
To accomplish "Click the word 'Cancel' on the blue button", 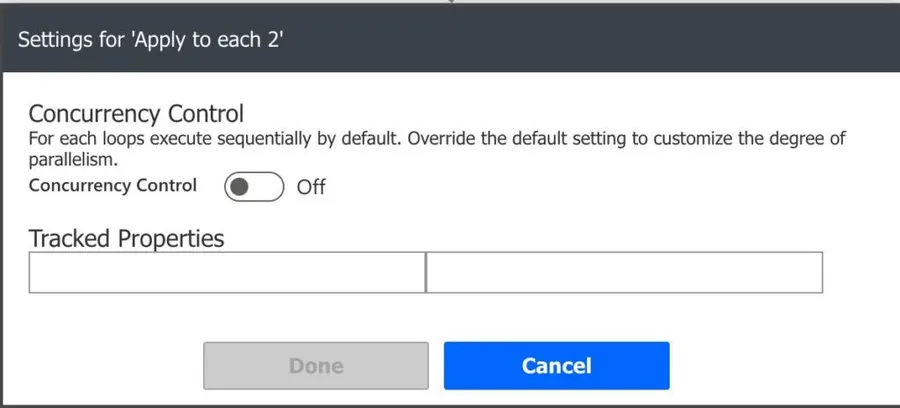I will click(556, 366).
